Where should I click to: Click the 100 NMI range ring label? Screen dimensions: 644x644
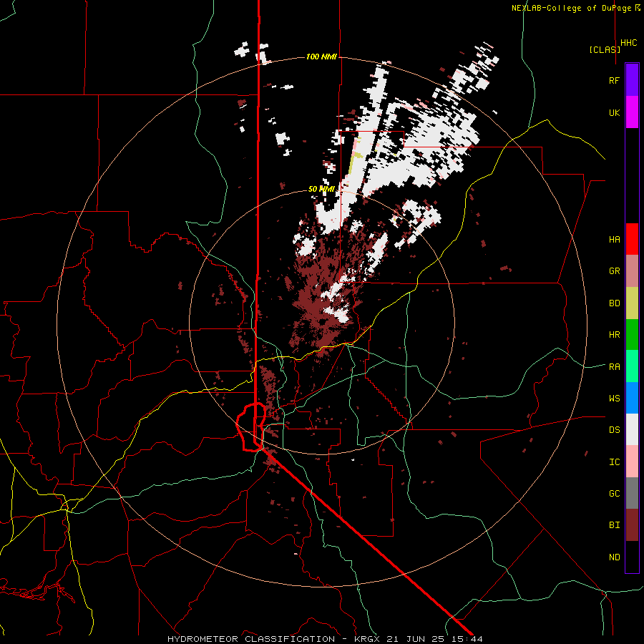321,57
